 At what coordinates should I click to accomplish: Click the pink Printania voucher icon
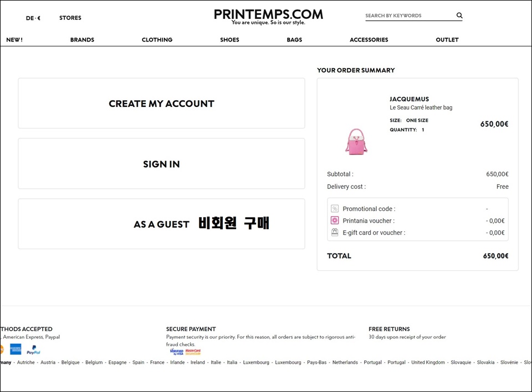[x=335, y=220]
